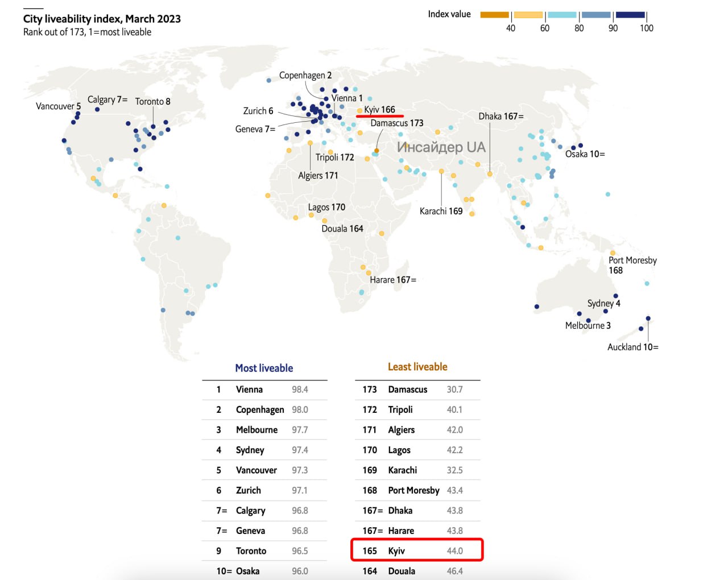Click the highlighted Kyiv row in the table
The height and width of the screenshot is (580, 728).
click(417, 550)
